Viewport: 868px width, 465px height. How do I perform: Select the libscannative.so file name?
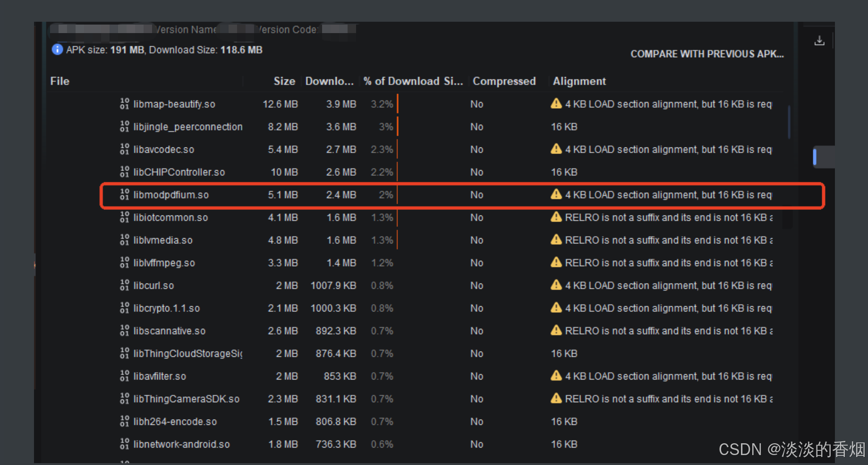point(170,331)
